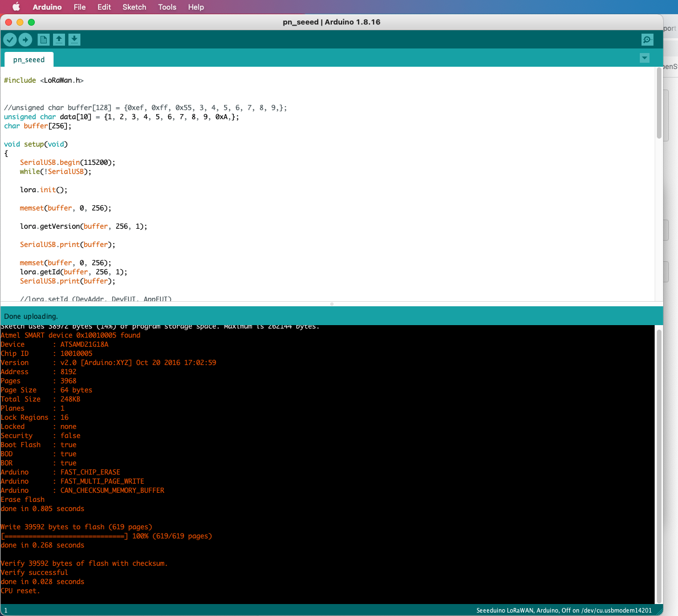Expand the tab options dropdown arrow

pyautogui.click(x=644, y=58)
